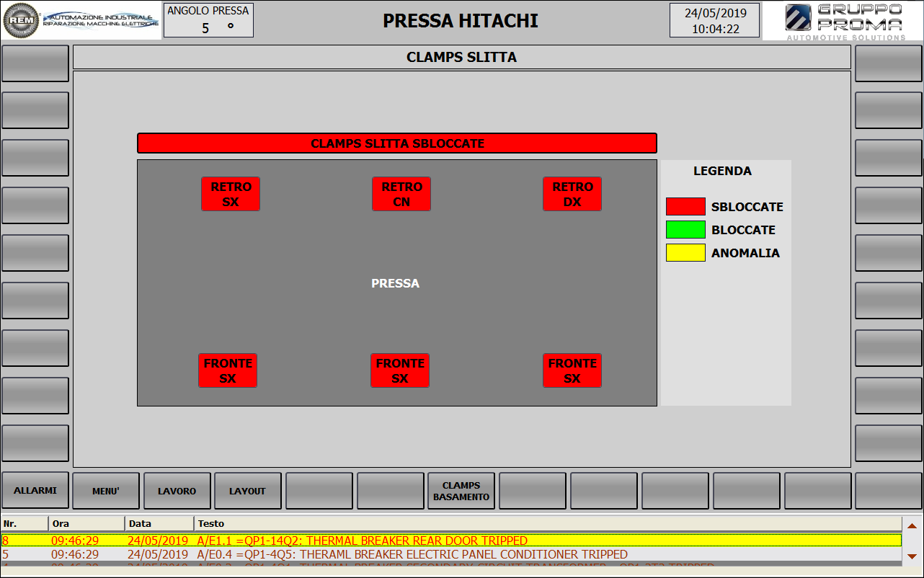Image resolution: width=924 pixels, height=578 pixels.
Task: Click the date 24/05/2019 in header
Action: click(x=716, y=13)
